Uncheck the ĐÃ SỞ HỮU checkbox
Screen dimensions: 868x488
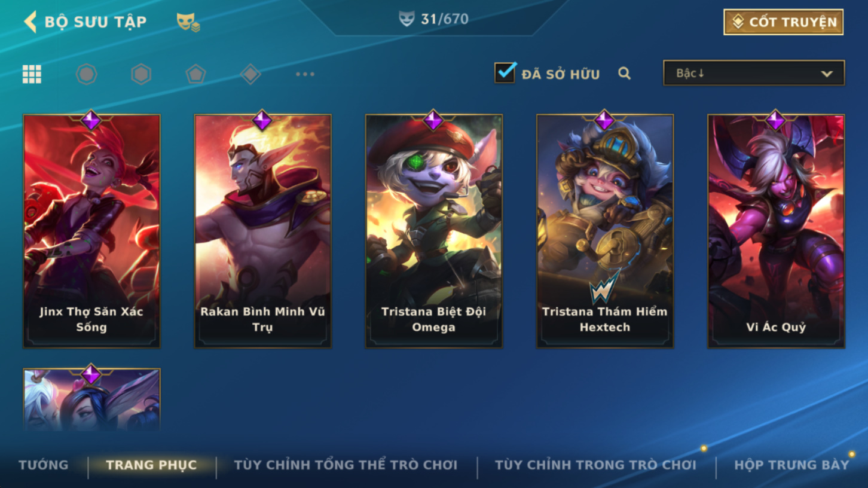pyautogui.click(x=505, y=73)
